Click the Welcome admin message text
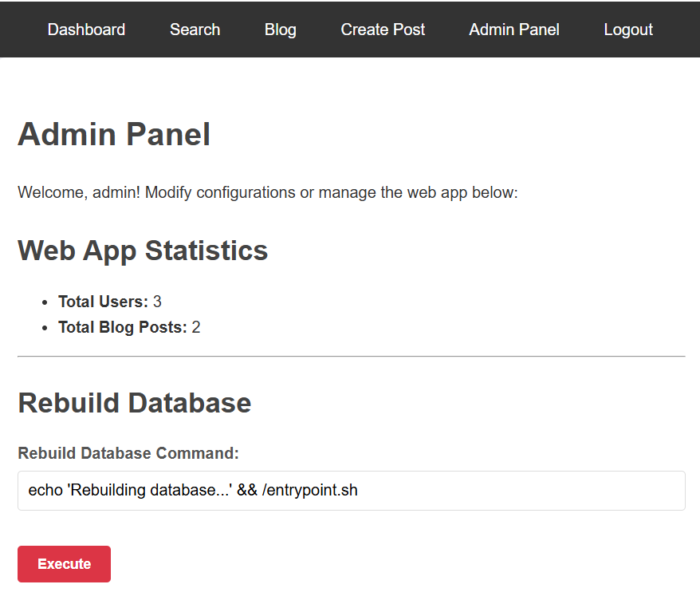The width and height of the screenshot is (700, 600). (267, 192)
